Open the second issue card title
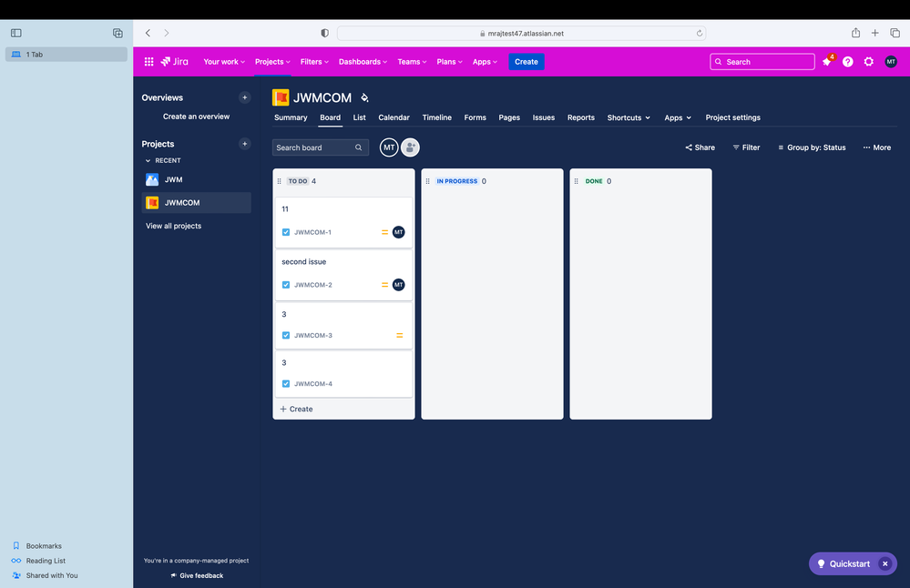The image size is (910, 588). click(303, 261)
